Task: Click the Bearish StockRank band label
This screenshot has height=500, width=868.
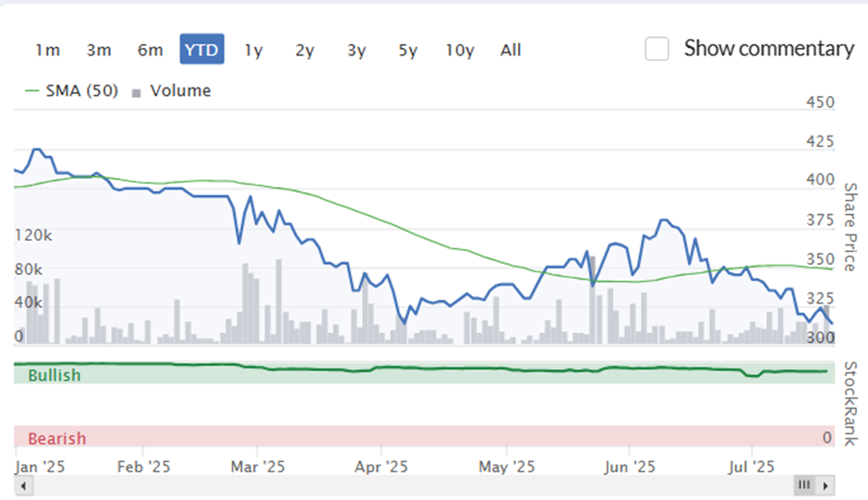Action: click(57, 438)
